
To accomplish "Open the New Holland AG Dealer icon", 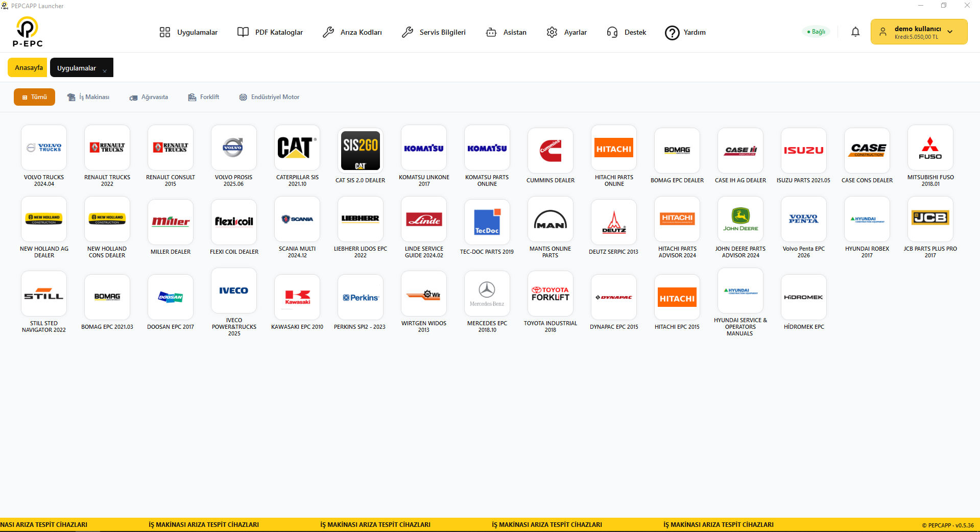I will click(44, 219).
